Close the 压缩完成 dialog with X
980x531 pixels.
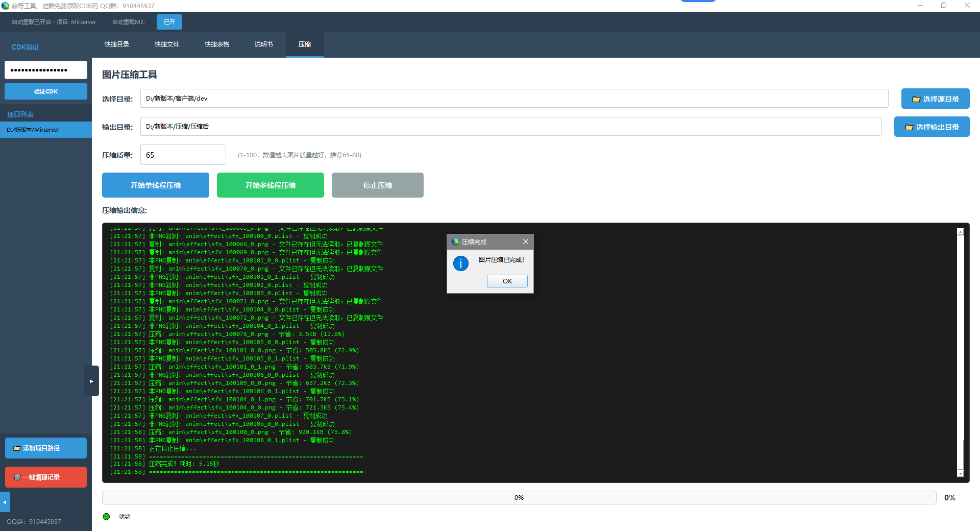tap(525, 242)
